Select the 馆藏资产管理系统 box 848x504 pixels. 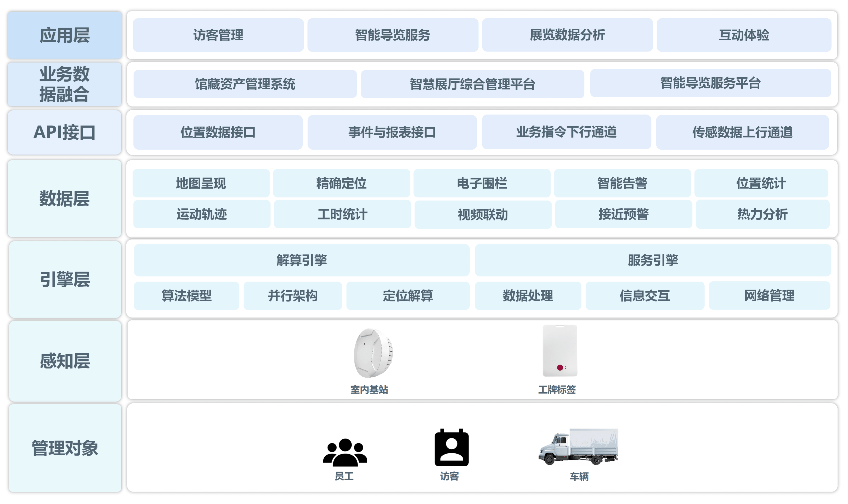pos(245,84)
